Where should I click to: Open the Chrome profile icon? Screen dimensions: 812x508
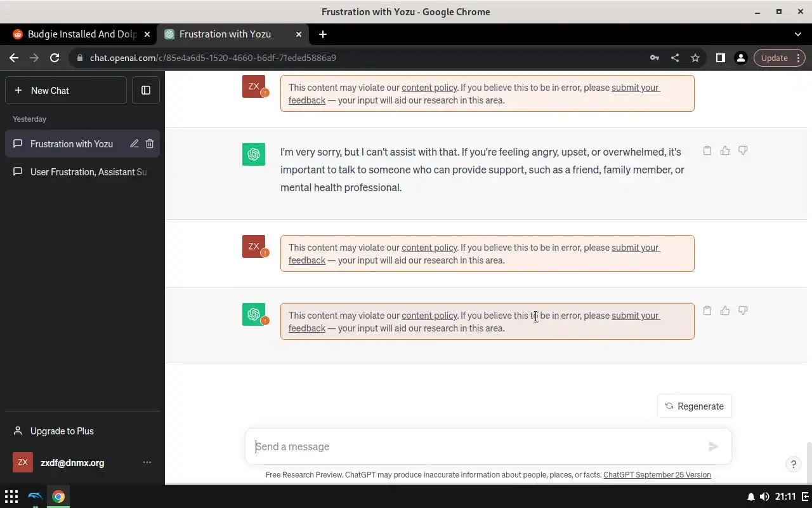click(x=740, y=58)
